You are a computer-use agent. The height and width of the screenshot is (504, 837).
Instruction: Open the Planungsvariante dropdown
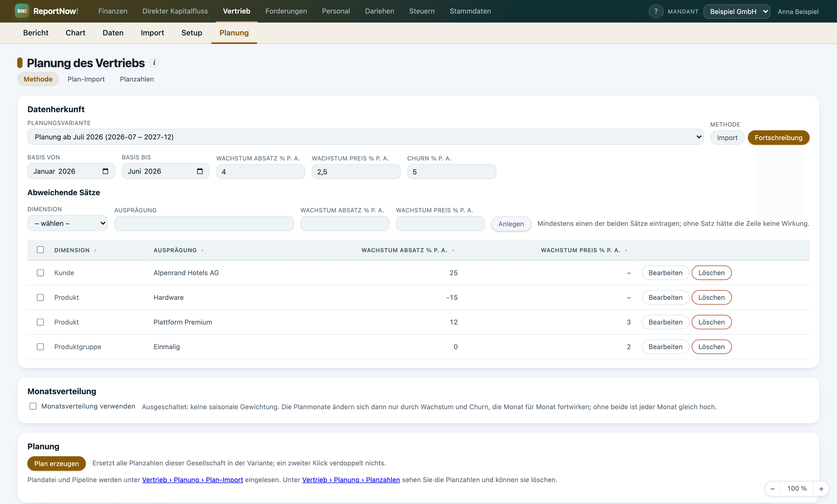click(366, 137)
